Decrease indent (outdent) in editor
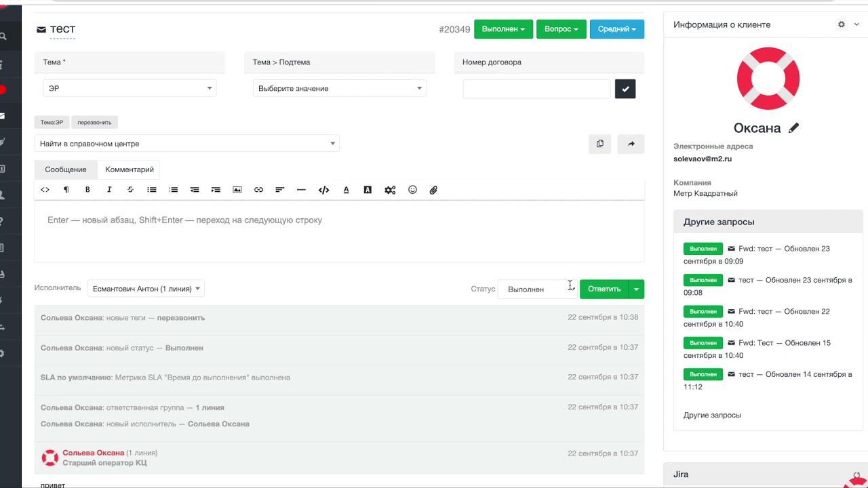The image size is (868, 488). 195,190
